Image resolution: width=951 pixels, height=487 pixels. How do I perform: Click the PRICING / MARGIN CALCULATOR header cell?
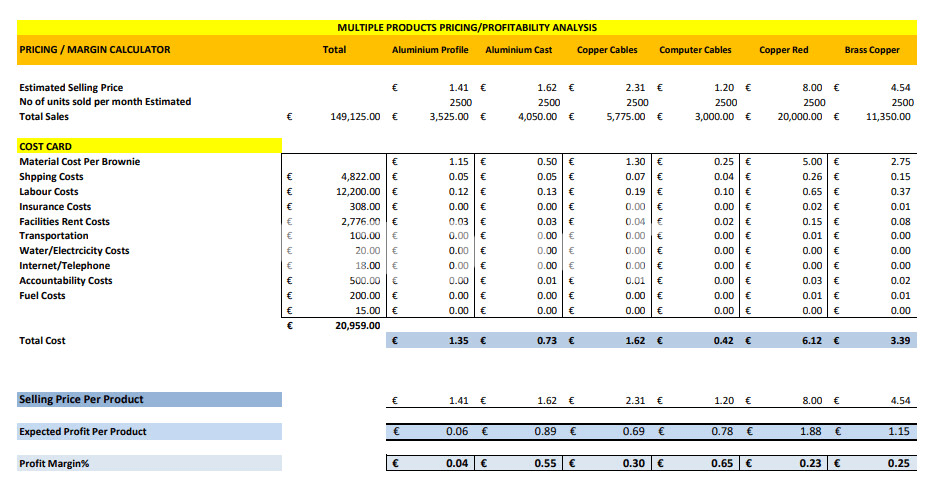click(x=95, y=50)
